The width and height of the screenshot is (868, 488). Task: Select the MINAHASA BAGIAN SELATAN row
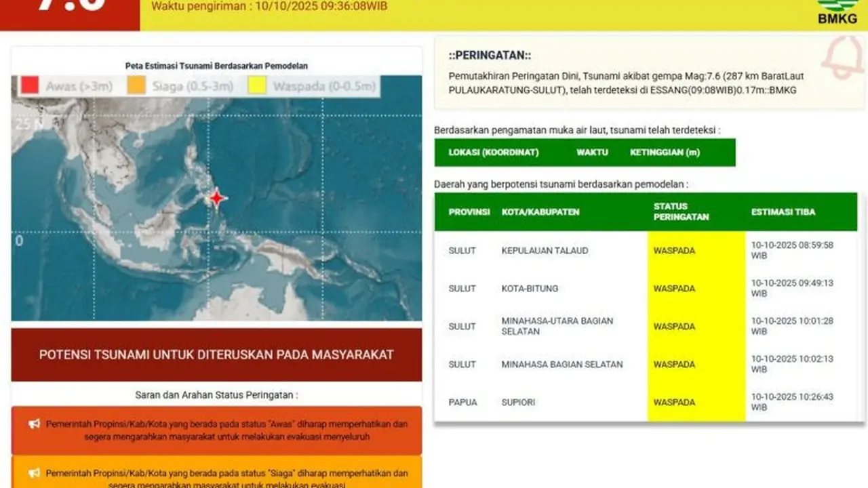646,365
